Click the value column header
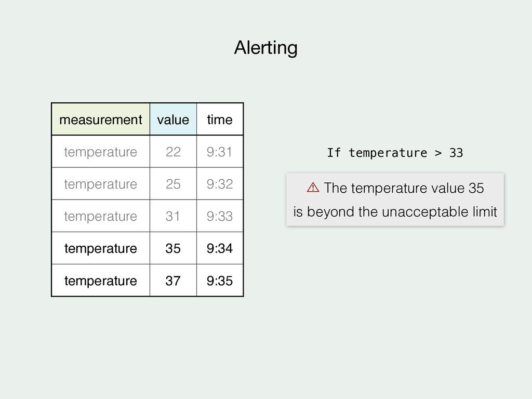Viewport: 532px width, 399px height. point(173,119)
